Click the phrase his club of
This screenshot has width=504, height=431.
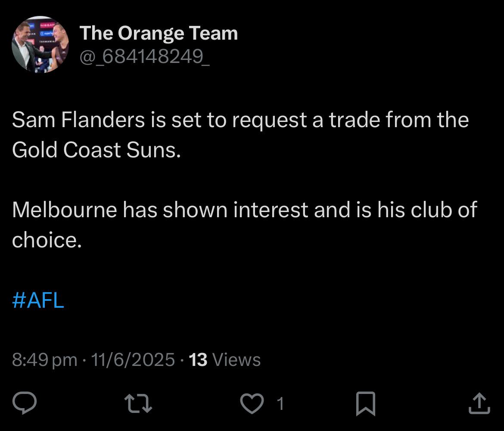(x=427, y=210)
